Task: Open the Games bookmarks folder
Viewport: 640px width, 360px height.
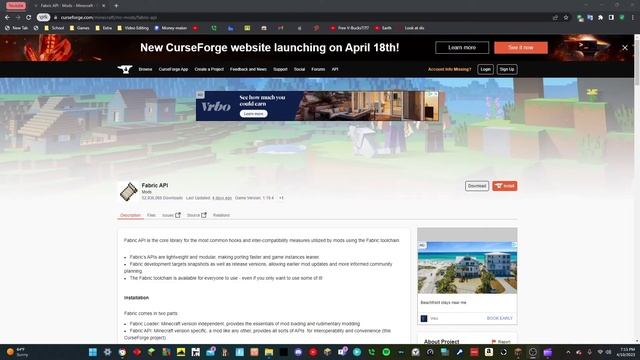Action: pyautogui.click(x=80, y=28)
